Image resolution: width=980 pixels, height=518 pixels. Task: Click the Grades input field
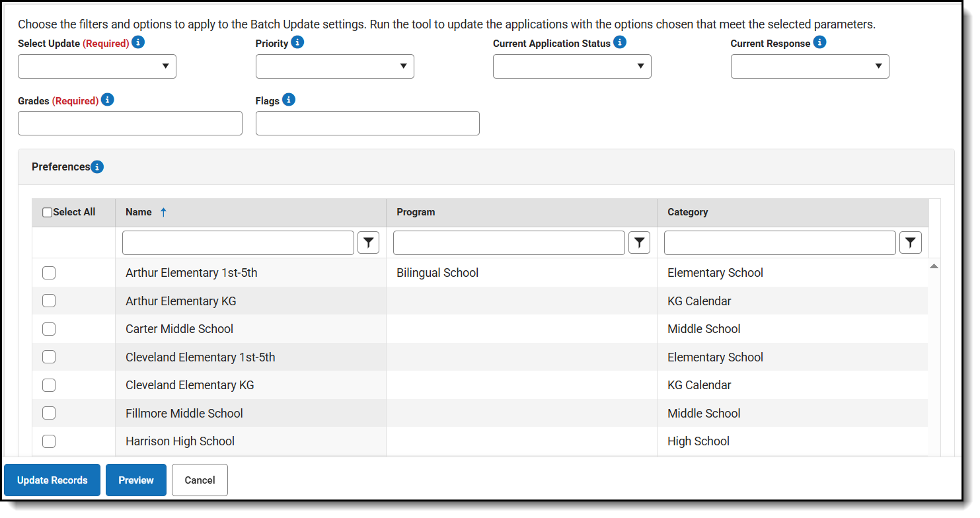tap(130, 124)
